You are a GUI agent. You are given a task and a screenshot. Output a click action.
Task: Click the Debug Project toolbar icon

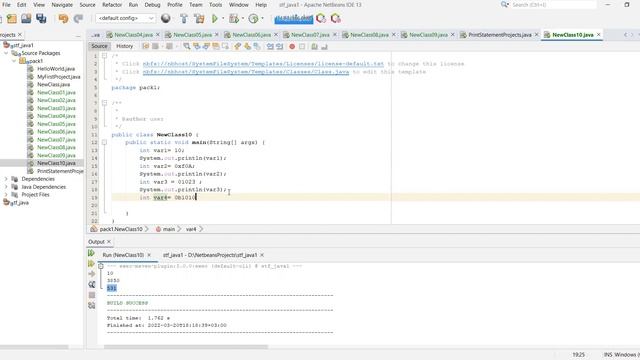pyautogui.click(x=234, y=18)
